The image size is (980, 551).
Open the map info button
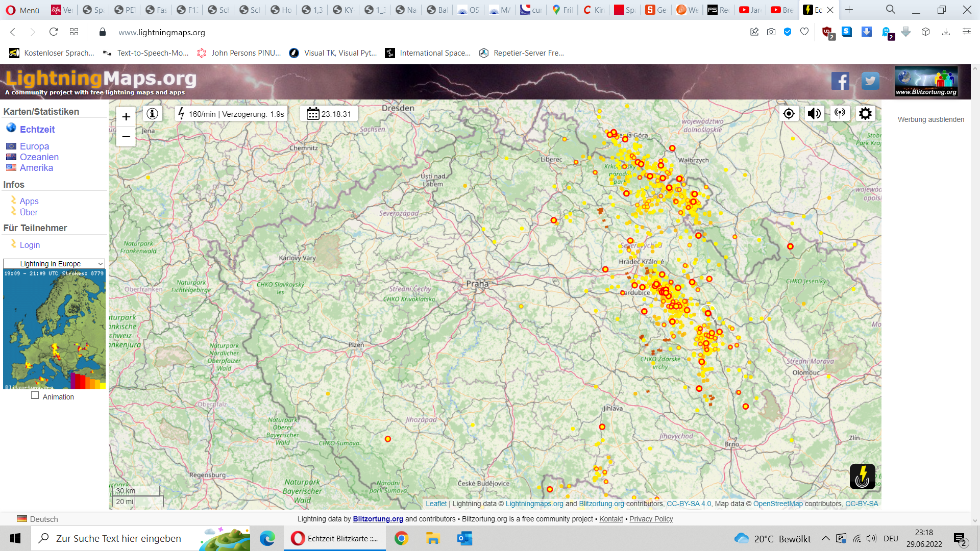click(152, 114)
